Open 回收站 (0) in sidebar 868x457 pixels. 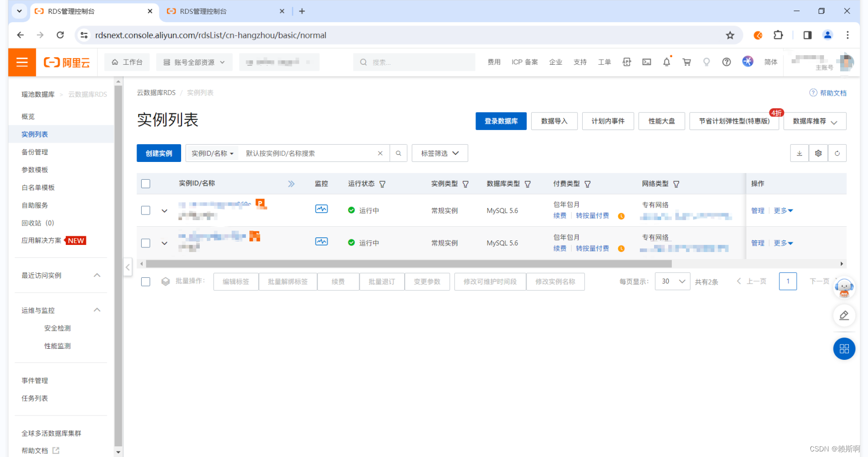click(38, 223)
